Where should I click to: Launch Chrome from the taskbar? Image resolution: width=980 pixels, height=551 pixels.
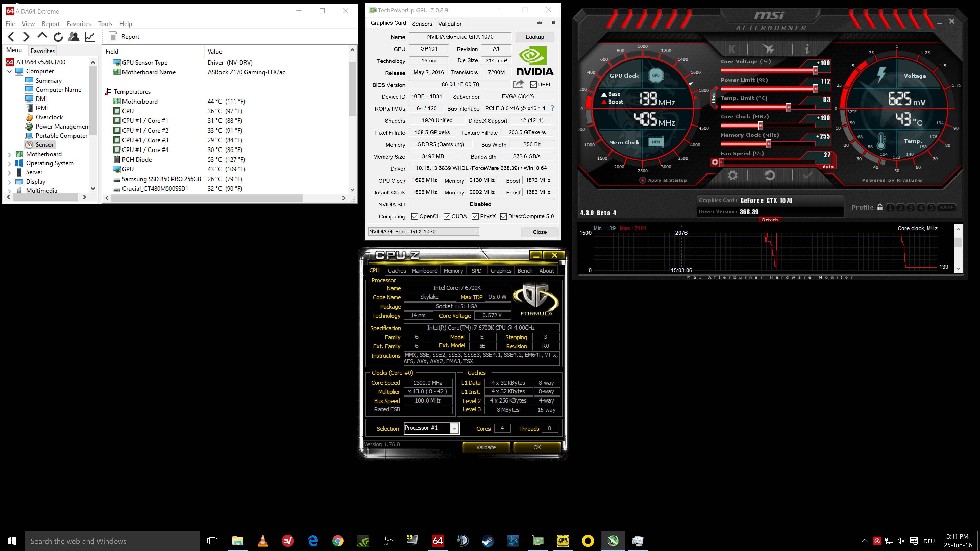click(337, 541)
